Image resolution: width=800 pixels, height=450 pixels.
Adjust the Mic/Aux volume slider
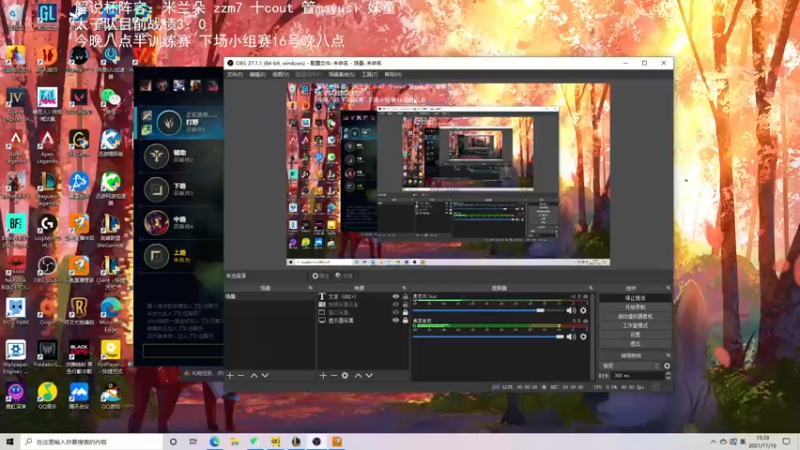click(x=488, y=310)
